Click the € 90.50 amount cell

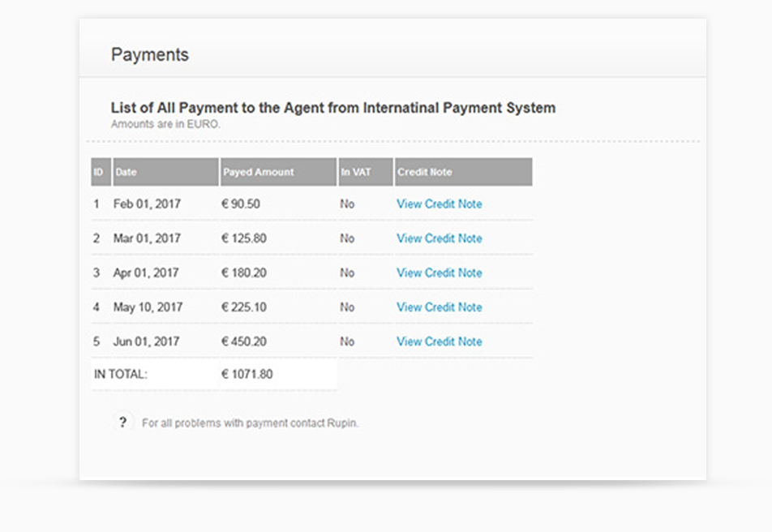coord(241,204)
